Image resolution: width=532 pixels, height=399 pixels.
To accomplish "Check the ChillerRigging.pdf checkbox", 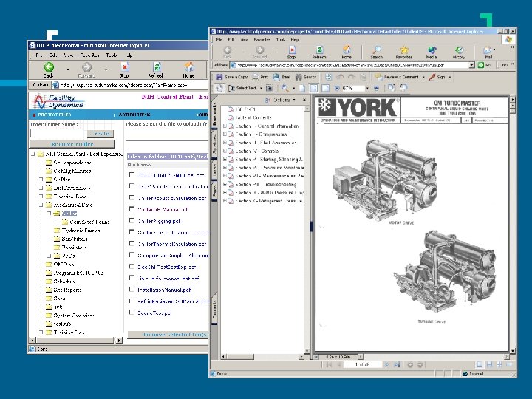I will coord(132,220).
